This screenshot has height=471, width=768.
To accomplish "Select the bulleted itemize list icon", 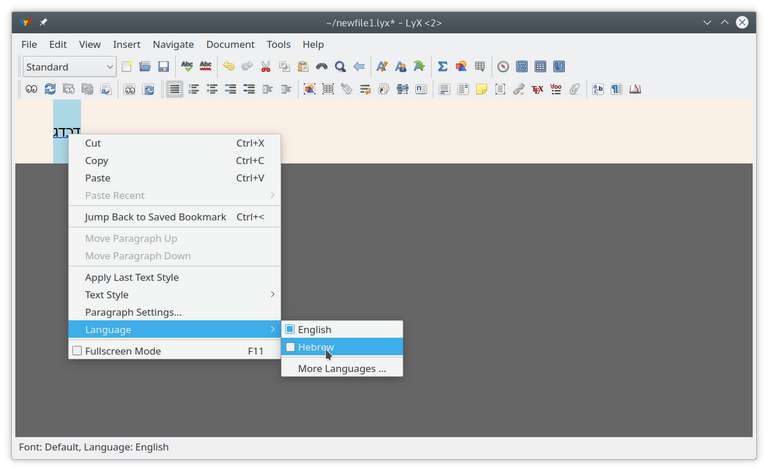I will (x=212, y=89).
